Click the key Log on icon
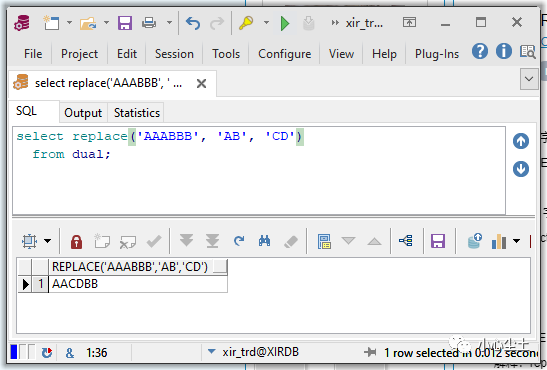547x370 pixels. point(246,23)
